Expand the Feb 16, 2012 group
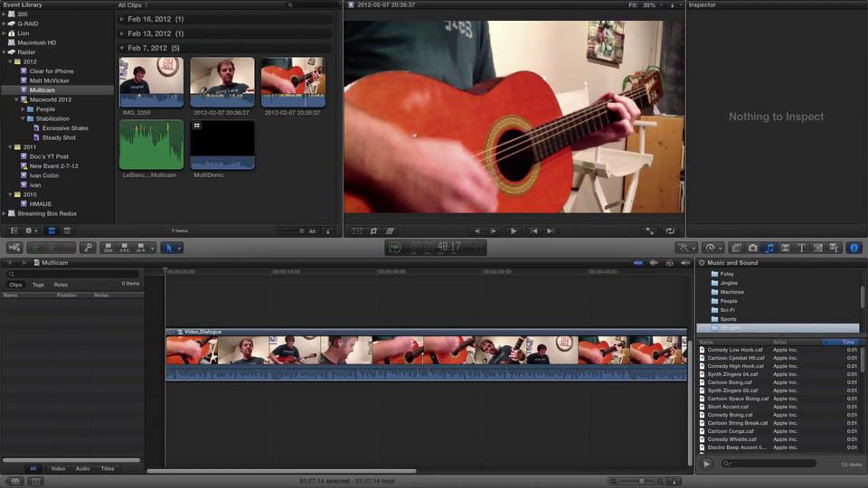The width and height of the screenshot is (868, 488). pyautogui.click(x=122, y=19)
